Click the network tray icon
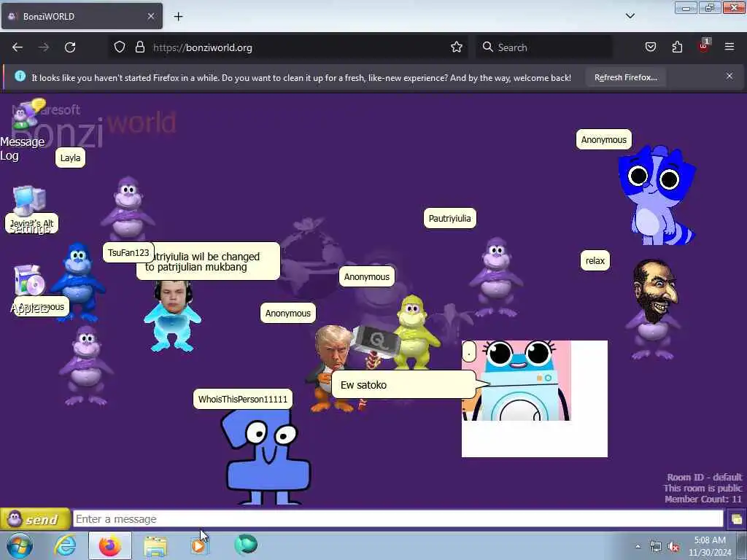 [656, 547]
